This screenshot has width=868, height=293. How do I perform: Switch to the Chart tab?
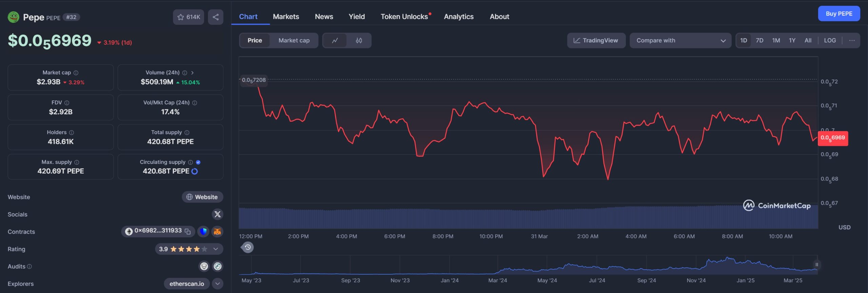(248, 17)
